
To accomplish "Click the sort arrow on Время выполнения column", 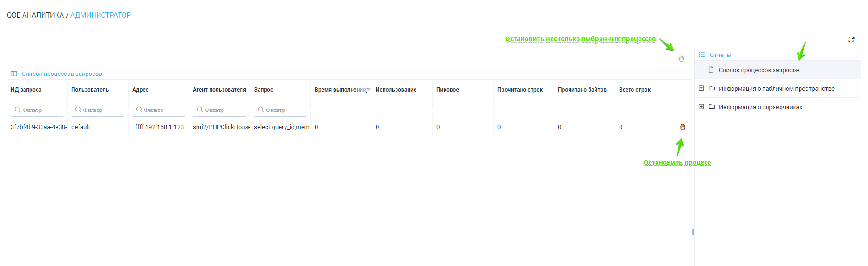I will pyautogui.click(x=368, y=89).
